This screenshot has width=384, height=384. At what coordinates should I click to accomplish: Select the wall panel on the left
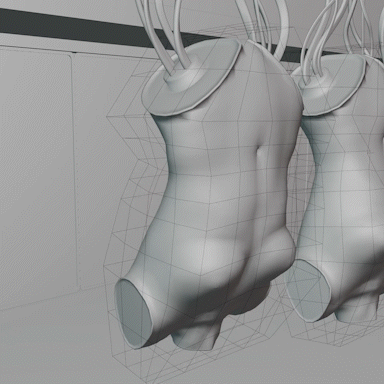tap(37, 173)
